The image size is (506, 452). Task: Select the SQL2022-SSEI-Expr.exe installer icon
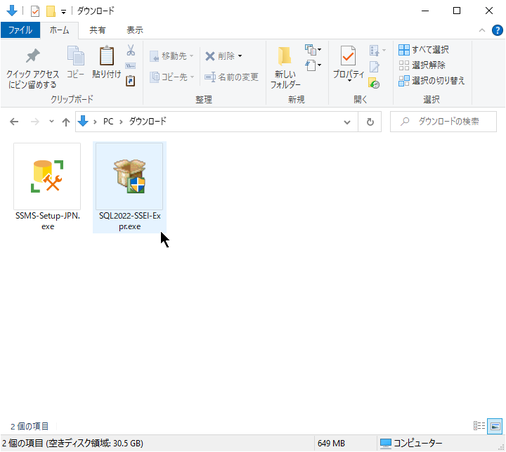pyautogui.click(x=129, y=176)
